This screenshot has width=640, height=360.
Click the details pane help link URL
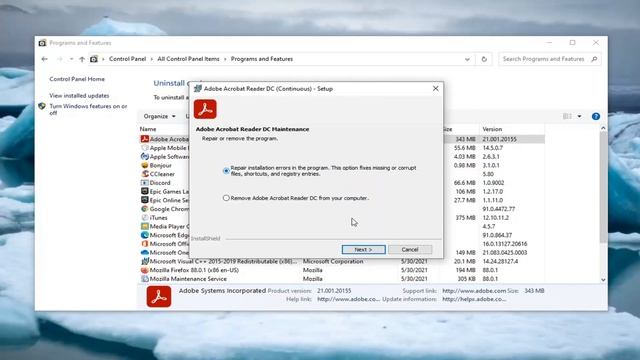(x=349, y=299)
